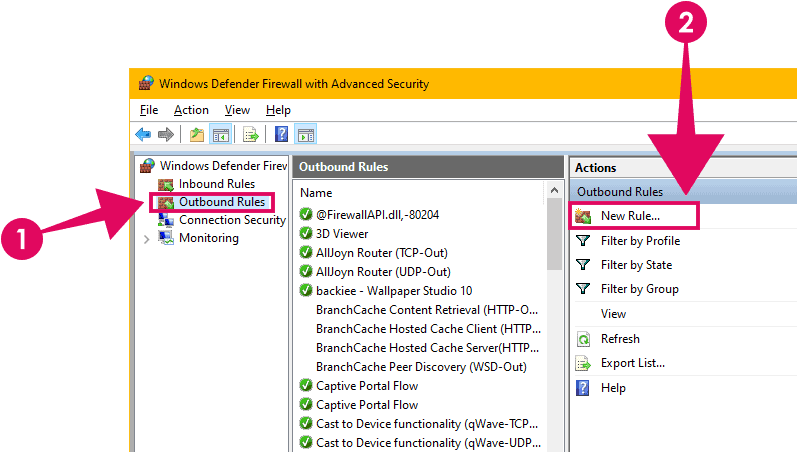
Task: Open the File menu
Action: [x=149, y=110]
